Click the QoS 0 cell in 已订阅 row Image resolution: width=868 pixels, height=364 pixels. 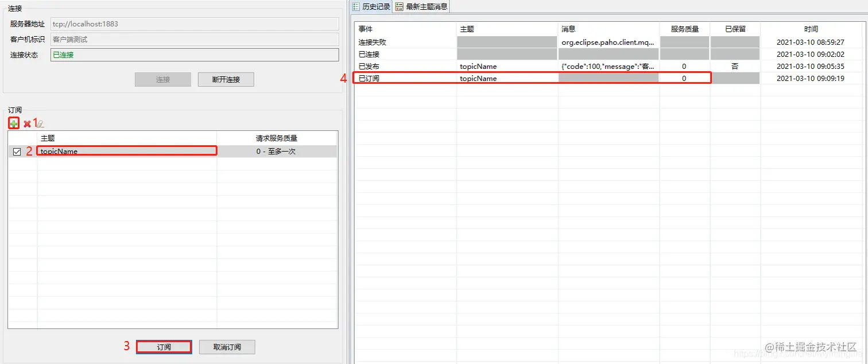point(684,79)
